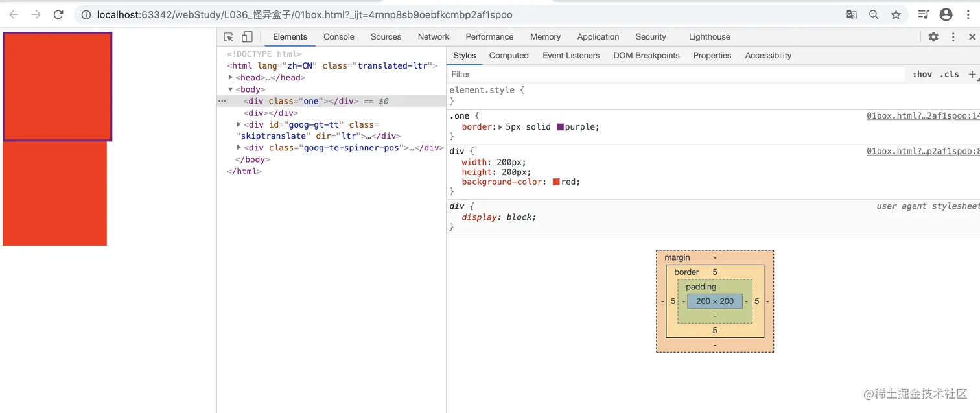
Task: Close the DevTools panel
Action: coord(972,37)
